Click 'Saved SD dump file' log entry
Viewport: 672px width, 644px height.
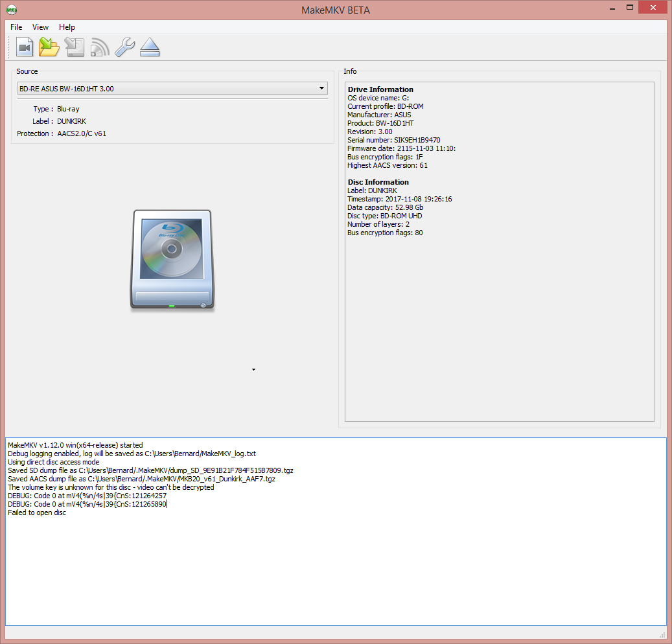150,470
